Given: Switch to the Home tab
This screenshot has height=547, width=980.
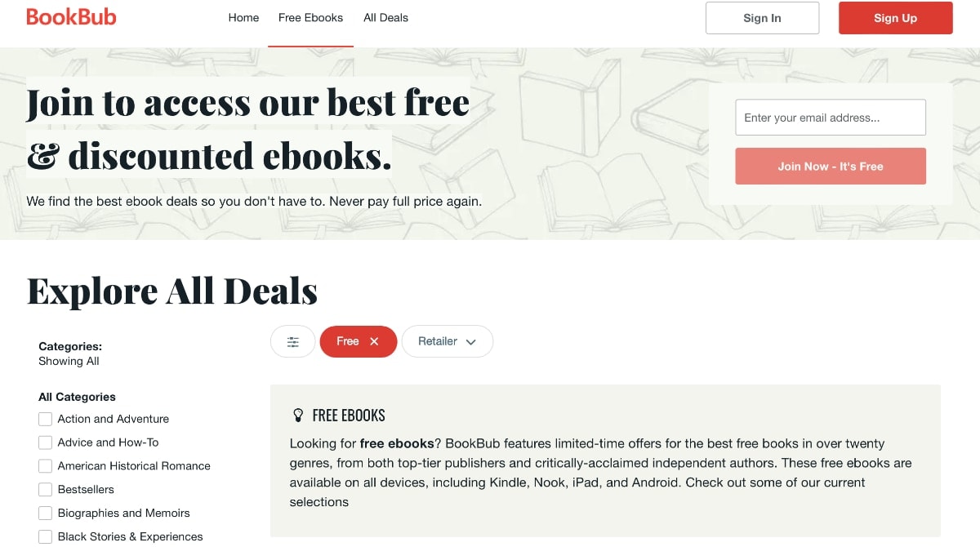Looking at the screenshot, I should (x=243, y=17).
